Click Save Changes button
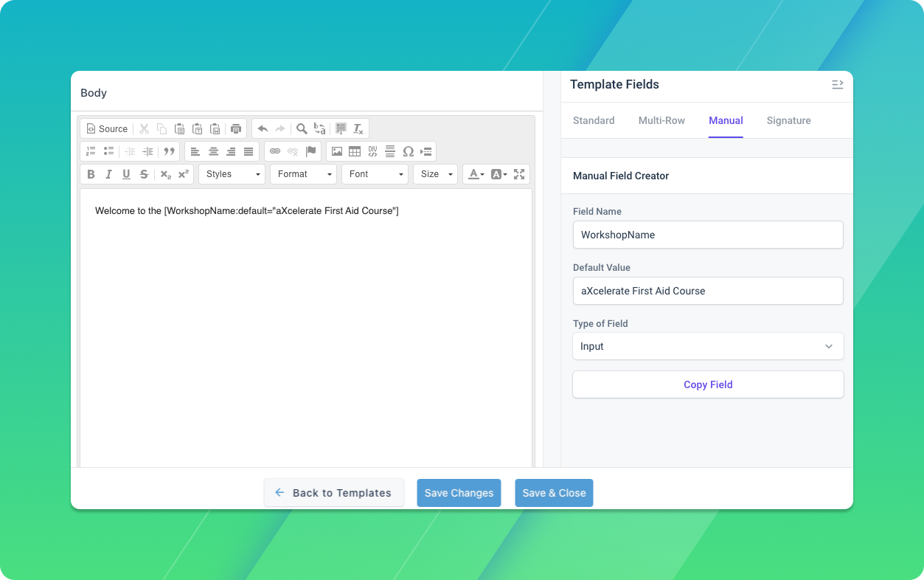The image size is (924, 580). [x=459, y=493]
